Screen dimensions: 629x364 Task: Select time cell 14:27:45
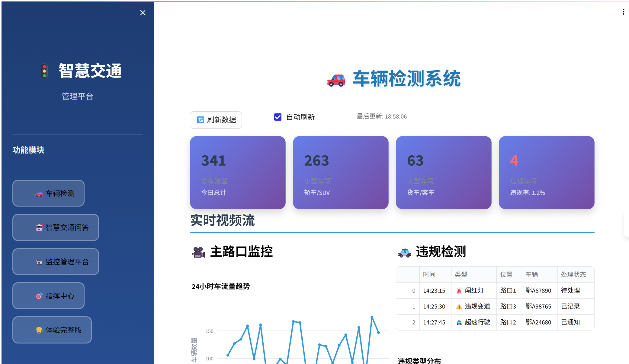pos(435,322)
